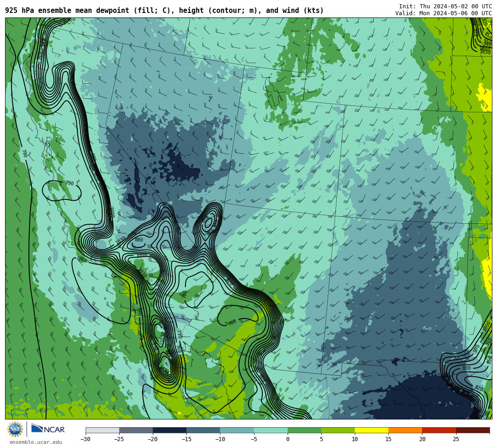Viewport: 497px width, 448px height.
Task: Click the NCAR logo
Action: (48, 429)
